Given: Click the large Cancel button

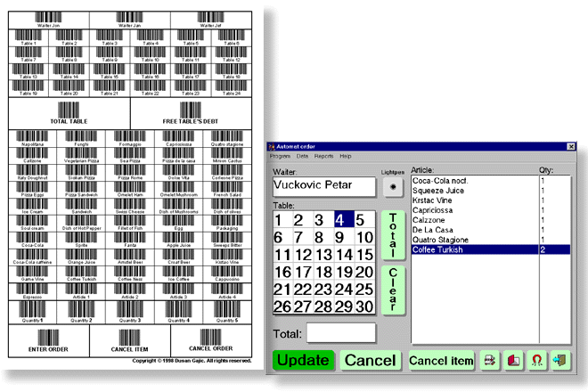Looking at the screenshot, I should [371, 361].
